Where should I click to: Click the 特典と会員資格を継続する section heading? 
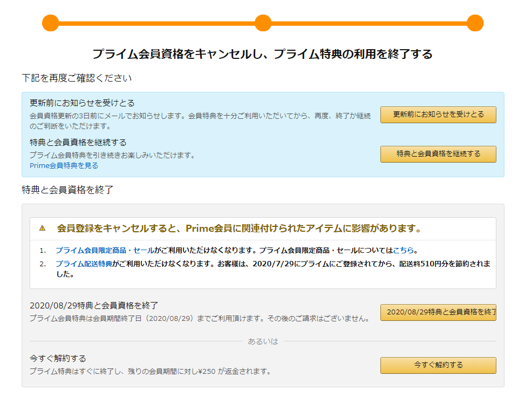(78, 143)
